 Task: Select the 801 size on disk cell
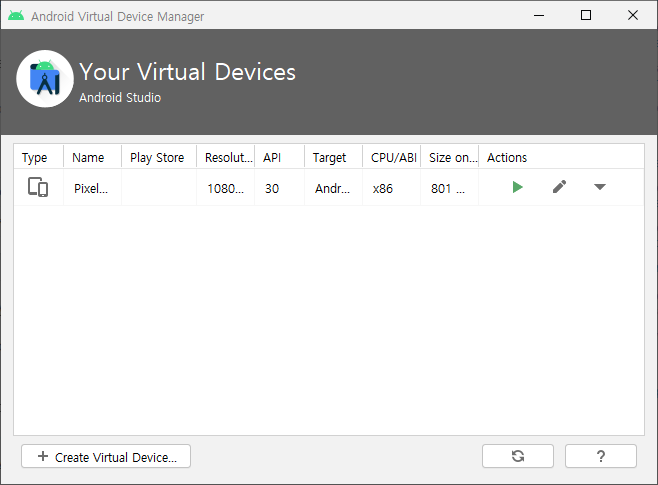point(449,188)
